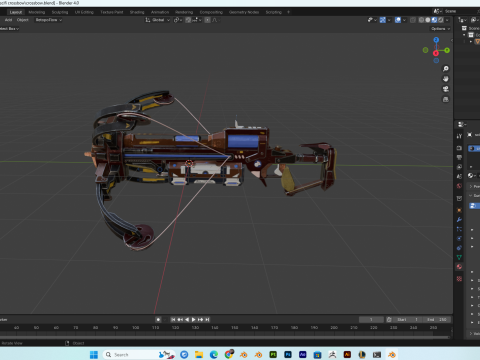
Task: Open the Particles properties tab
Action: pyautogui.click(x=459, y=229)
